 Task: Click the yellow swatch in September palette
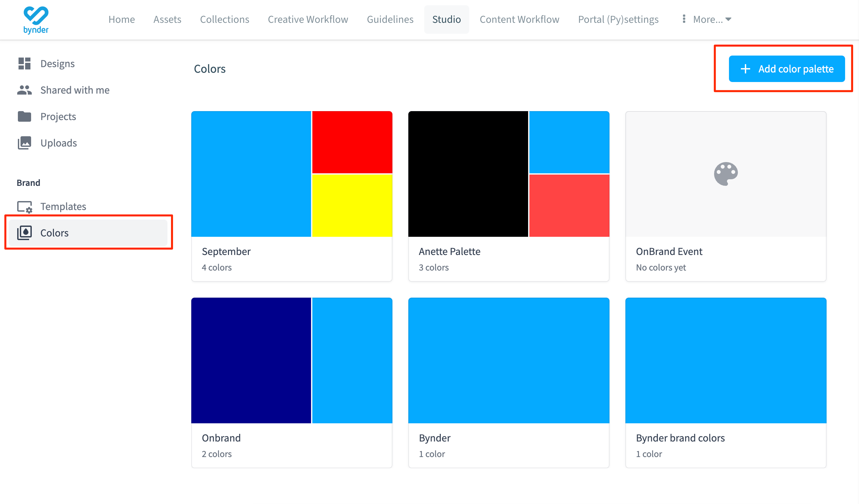pyautogui.click(x=352, y=205)
